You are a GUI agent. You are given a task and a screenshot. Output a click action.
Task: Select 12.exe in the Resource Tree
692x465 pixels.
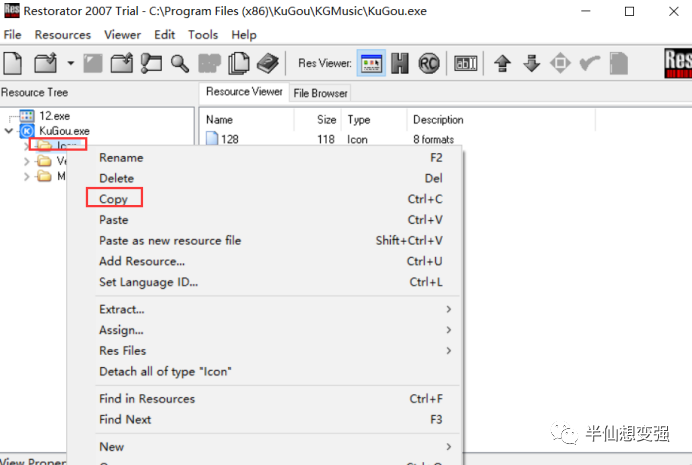click(x=54, y=116)
